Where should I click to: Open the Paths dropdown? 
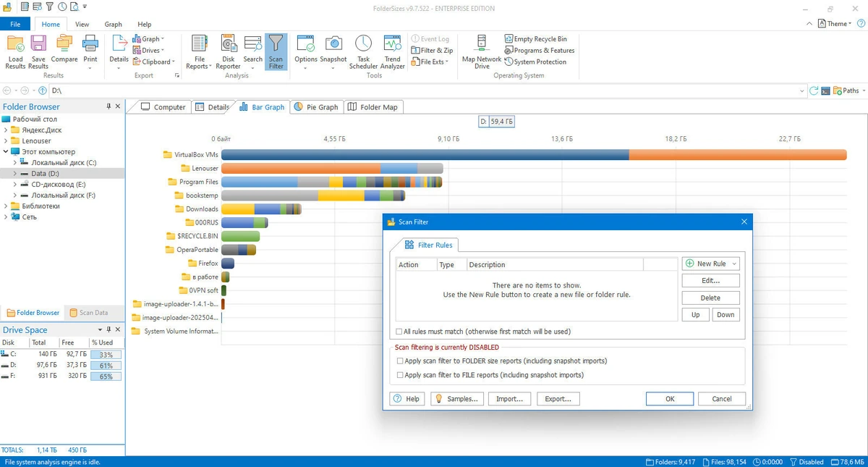pos(848,91)
